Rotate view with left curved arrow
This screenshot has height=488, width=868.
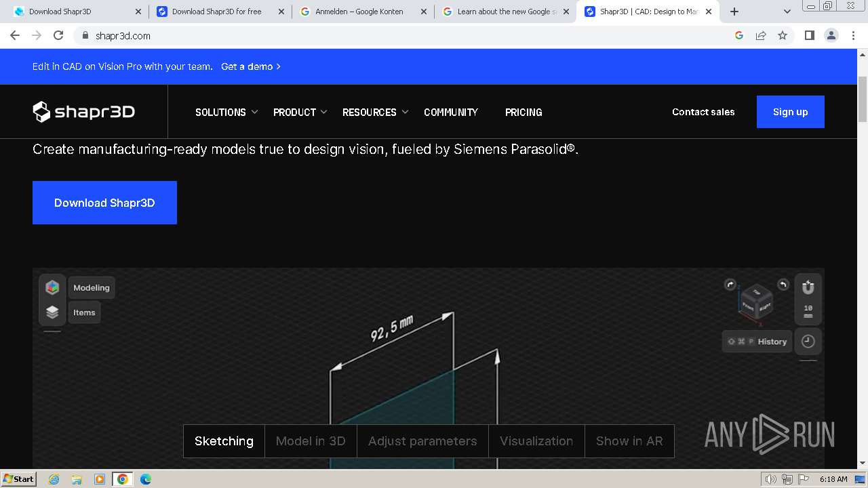point(730,285)
